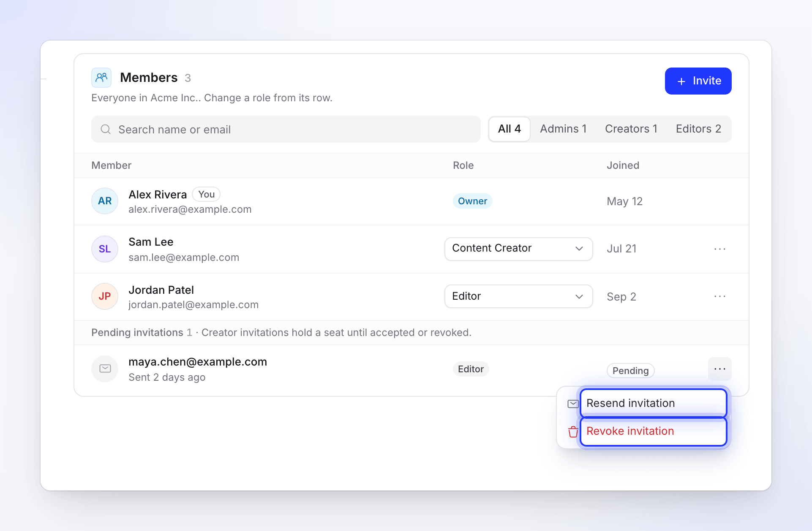
Task: Open the Editor role dropdown for Jordan Patel
Action: [x=518, y=296]
